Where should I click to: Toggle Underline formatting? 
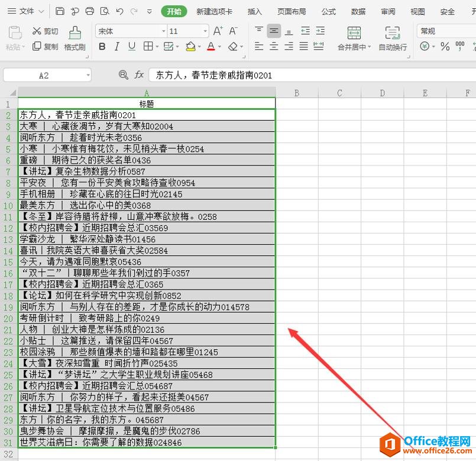(132, 47)
